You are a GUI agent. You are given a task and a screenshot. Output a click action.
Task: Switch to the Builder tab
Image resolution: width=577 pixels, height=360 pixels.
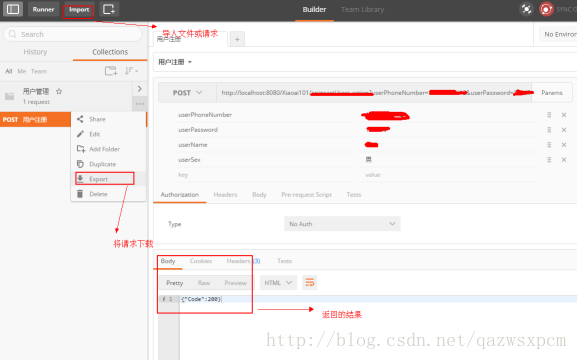[314, 10]
